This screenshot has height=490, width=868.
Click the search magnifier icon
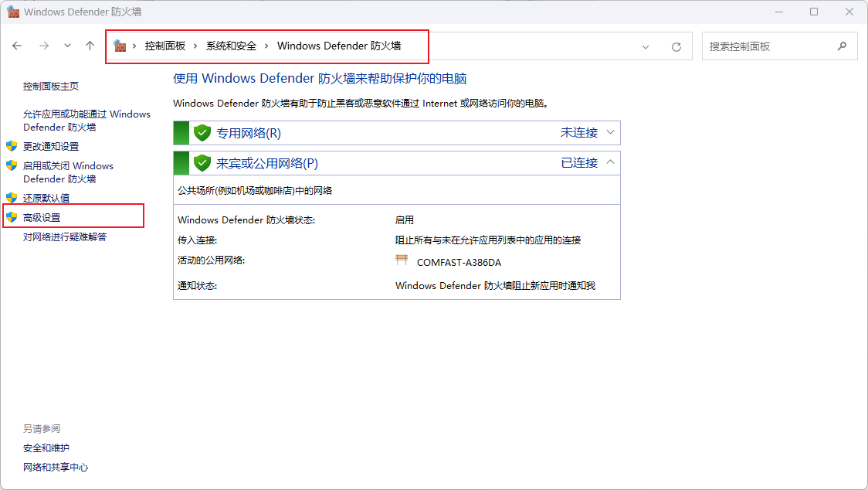pyautogui.click(x=842, y=46)
